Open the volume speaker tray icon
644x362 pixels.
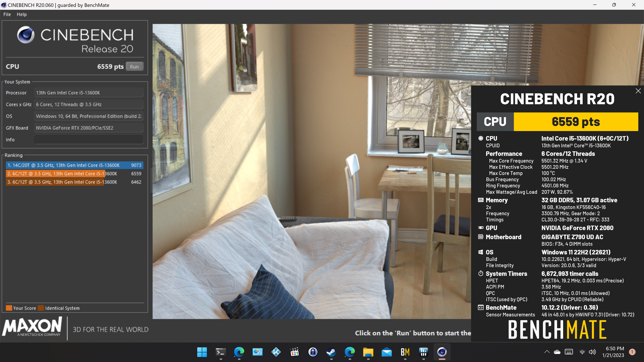[x=592, y=352]
